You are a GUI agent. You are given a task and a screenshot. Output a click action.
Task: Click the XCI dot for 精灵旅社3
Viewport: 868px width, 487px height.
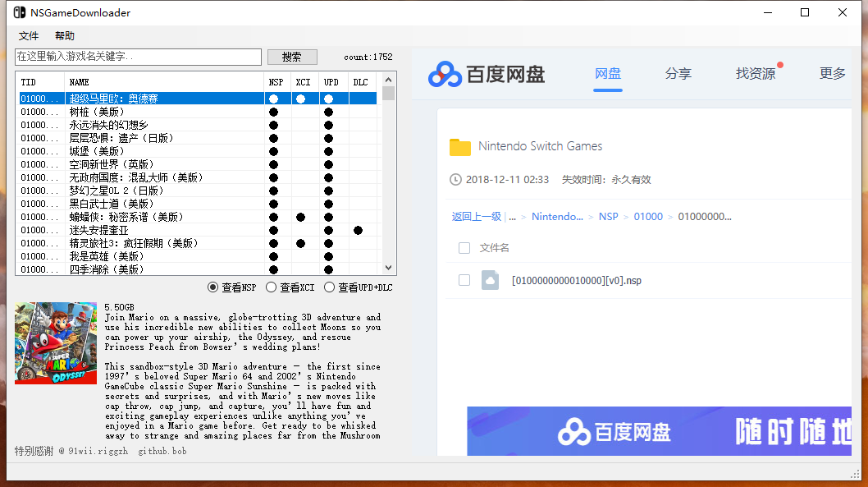coord(300,243)
